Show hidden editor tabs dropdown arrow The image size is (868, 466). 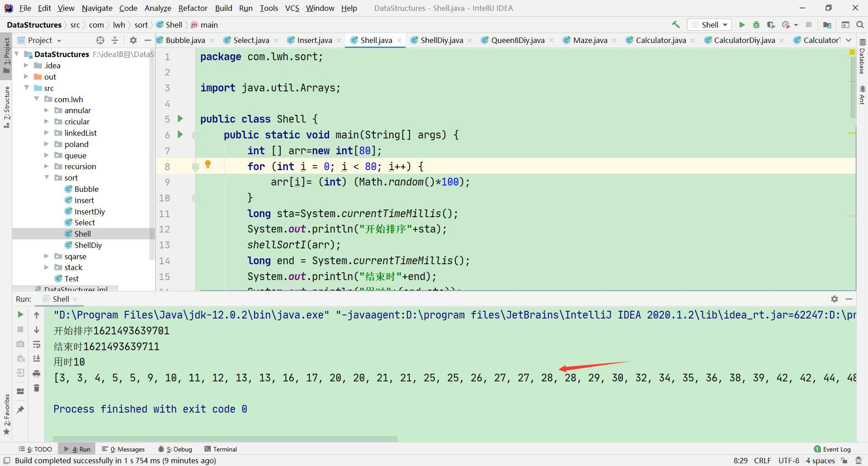point(849,40)
